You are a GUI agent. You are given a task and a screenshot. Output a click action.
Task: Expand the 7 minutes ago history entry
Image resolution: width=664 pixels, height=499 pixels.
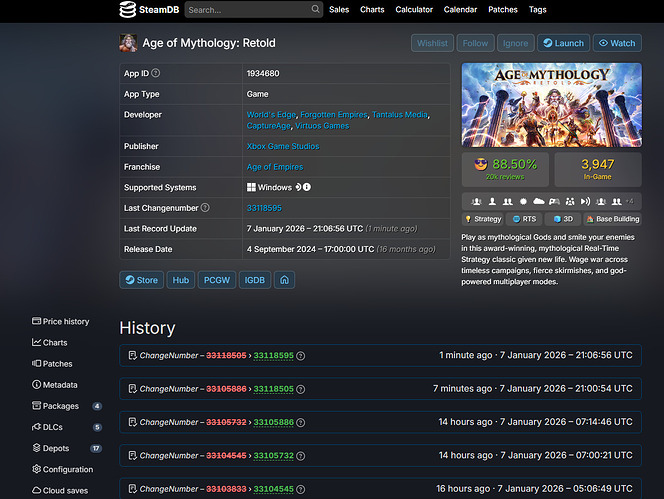(x=379, y=388)
